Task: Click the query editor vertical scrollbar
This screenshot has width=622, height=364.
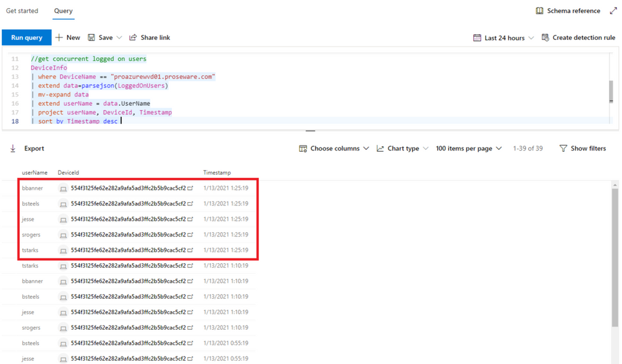Action: pos(611,91)
